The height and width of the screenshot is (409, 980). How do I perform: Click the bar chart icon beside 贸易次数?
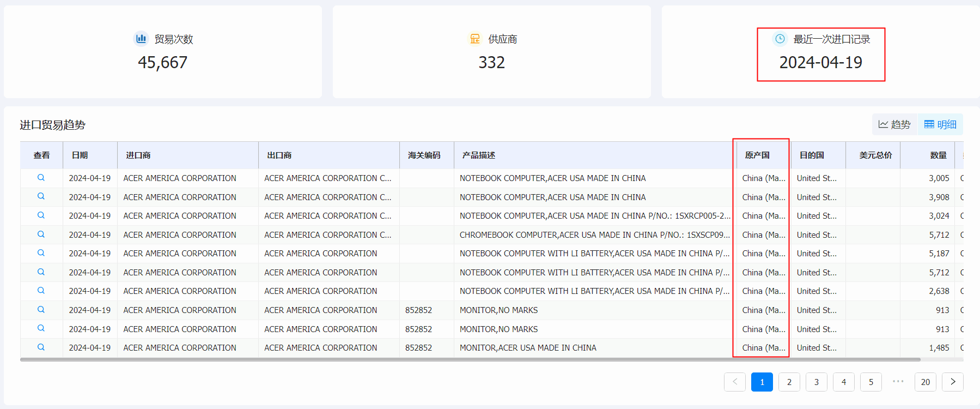[x=141, y=39]
